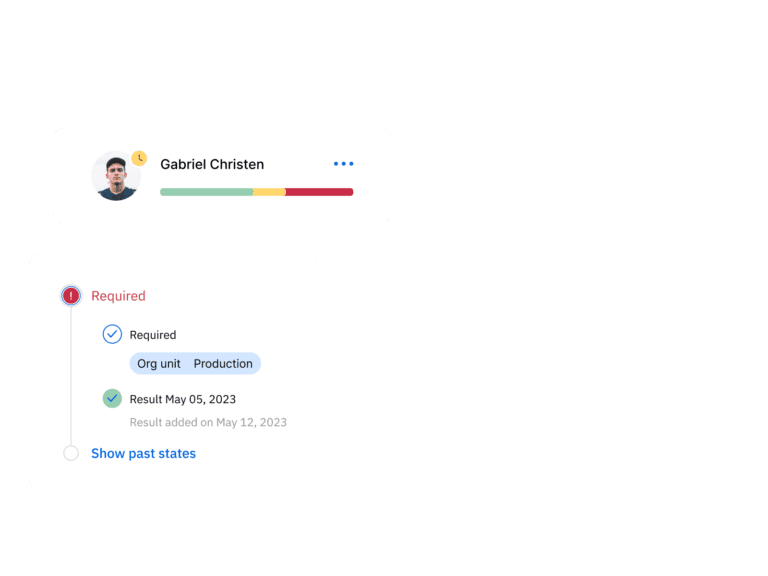The height and width of the screenshot is (576, 768).
Task: Select the Org unit label in tag
Action: point(159,364)
